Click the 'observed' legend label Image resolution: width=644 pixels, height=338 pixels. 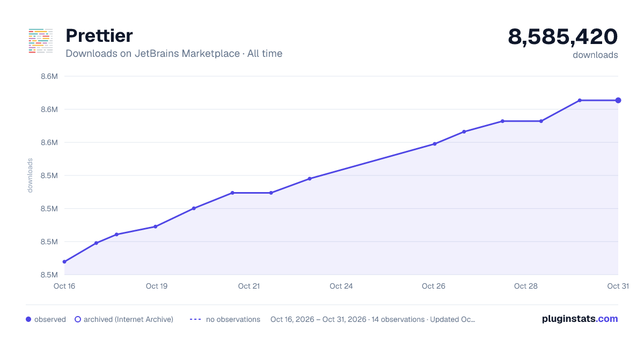click(x=50, y=319)
